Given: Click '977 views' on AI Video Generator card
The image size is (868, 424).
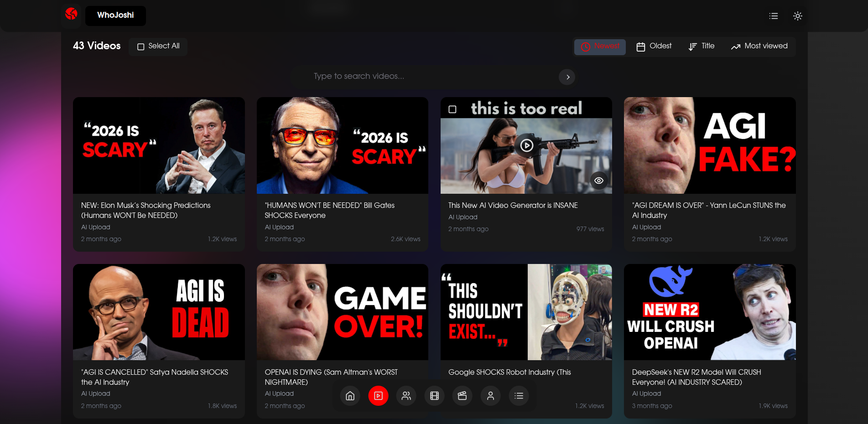Looking at the screenshot, I should pos(590,229).
